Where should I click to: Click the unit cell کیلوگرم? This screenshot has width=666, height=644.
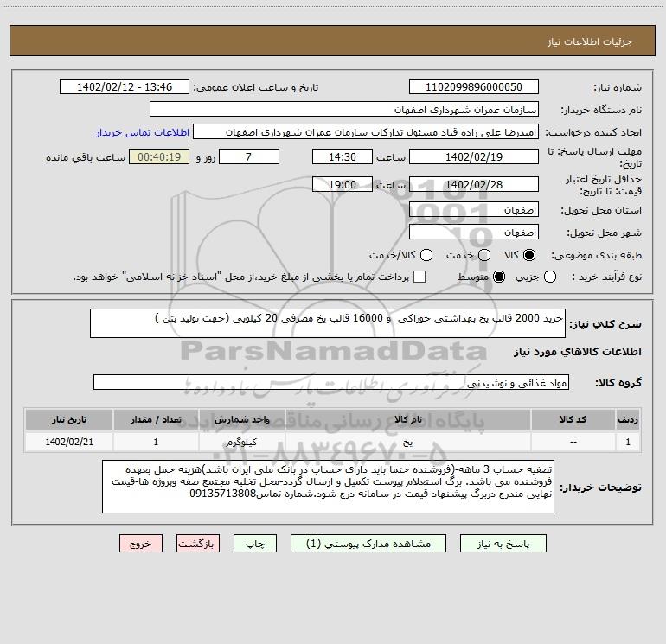[x=241, y=442]
